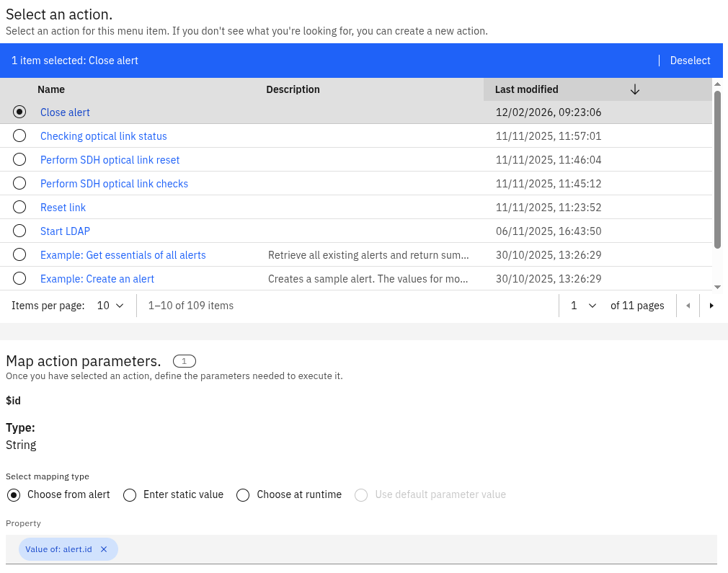Sort by the Description column header
Screen dimensions: 728x573
(293, 89)
